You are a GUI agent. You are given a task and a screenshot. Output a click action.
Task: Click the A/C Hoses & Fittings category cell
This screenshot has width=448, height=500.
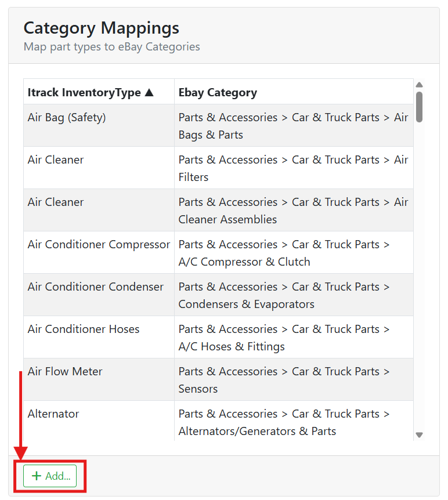pos(294,337)
